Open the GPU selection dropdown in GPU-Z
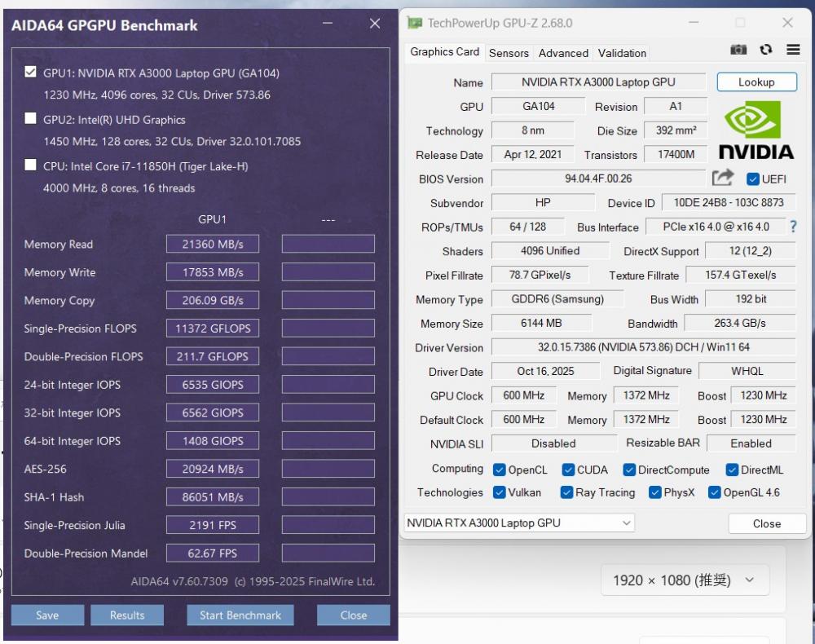The height and width of the screenshot is (644, 815). pyautogui.click(x=519, y=523)
